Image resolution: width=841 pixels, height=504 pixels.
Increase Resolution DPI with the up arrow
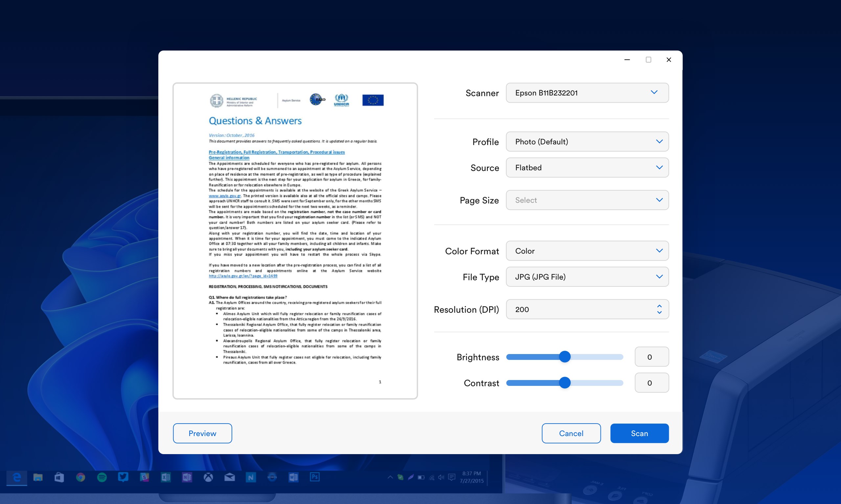point(659,306)
